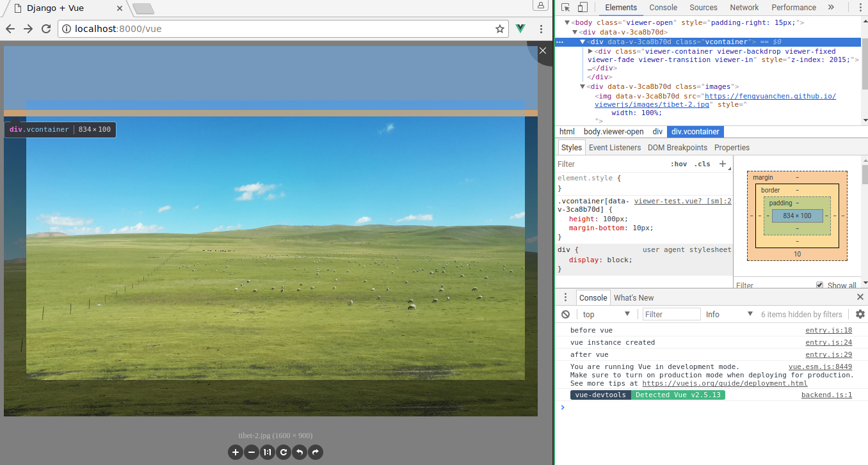Rotate the image right
Viewport: 868px width, 465px height.
coord(315,452)
